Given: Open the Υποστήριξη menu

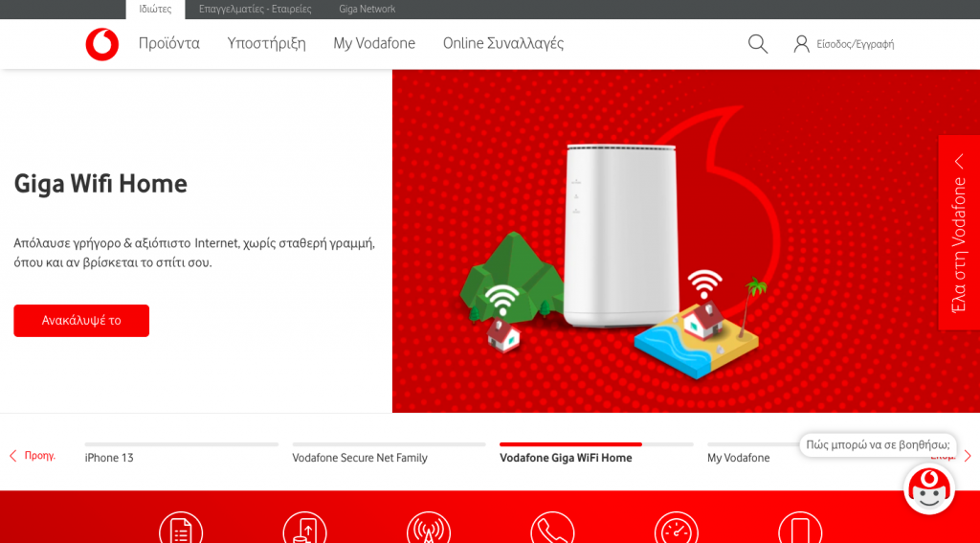Looking at the screenshot, I should coord(266,44).
